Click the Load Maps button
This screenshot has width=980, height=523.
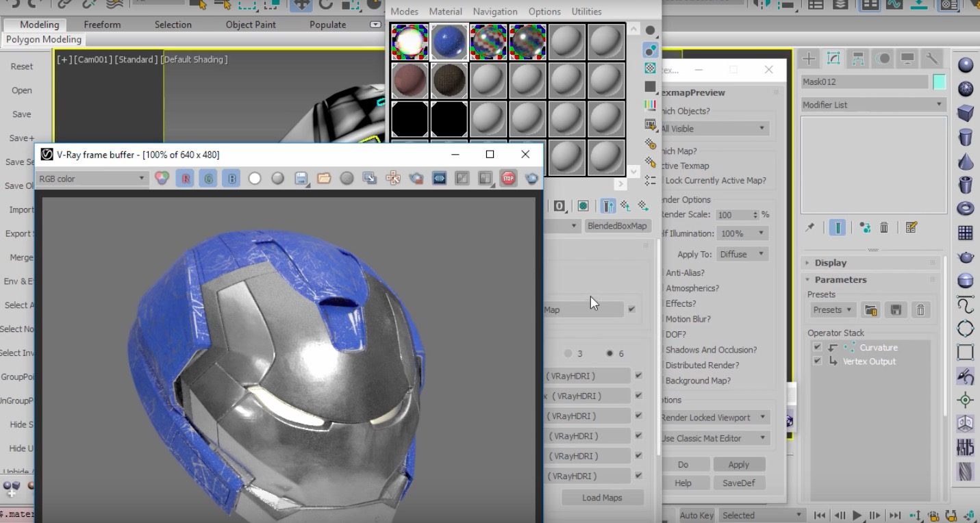[602, 498]
